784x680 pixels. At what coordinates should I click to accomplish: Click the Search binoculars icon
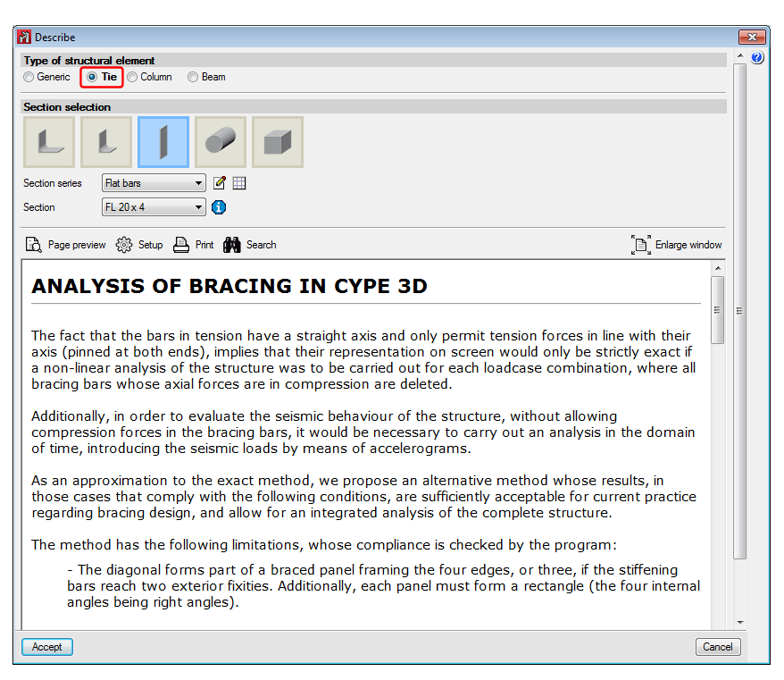(x=232, y=245)
